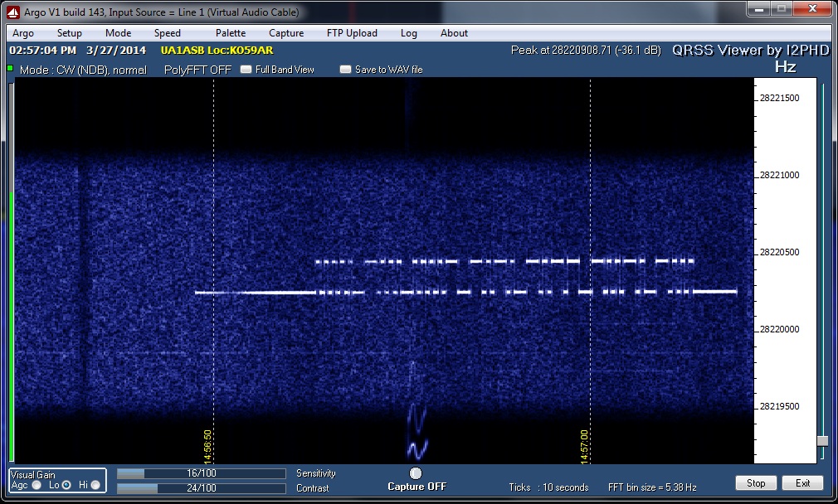Select the Agc visual gain radio button

click(x=36, y=485)
